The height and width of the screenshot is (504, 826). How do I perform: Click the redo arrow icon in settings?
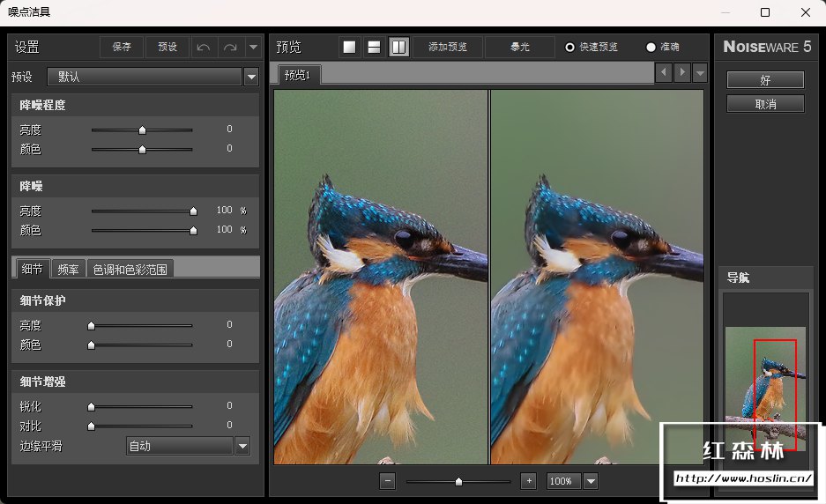230,48
